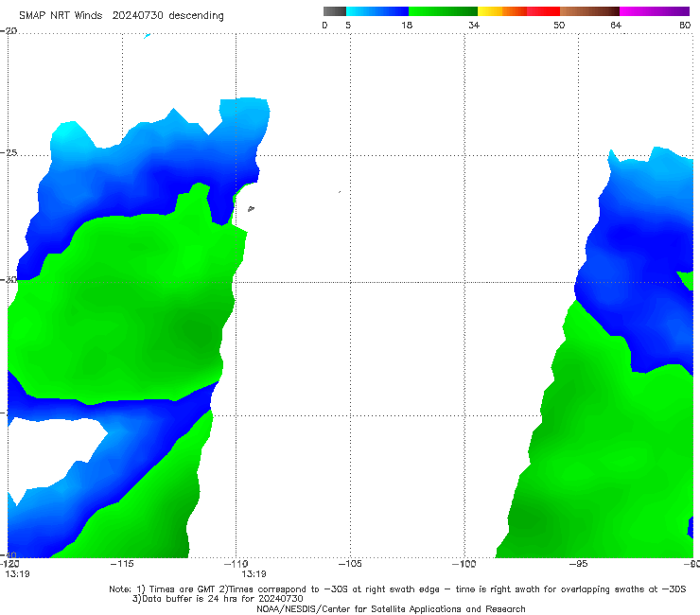Click the '13:19' timestamp under longitude -120

point(17,574)
